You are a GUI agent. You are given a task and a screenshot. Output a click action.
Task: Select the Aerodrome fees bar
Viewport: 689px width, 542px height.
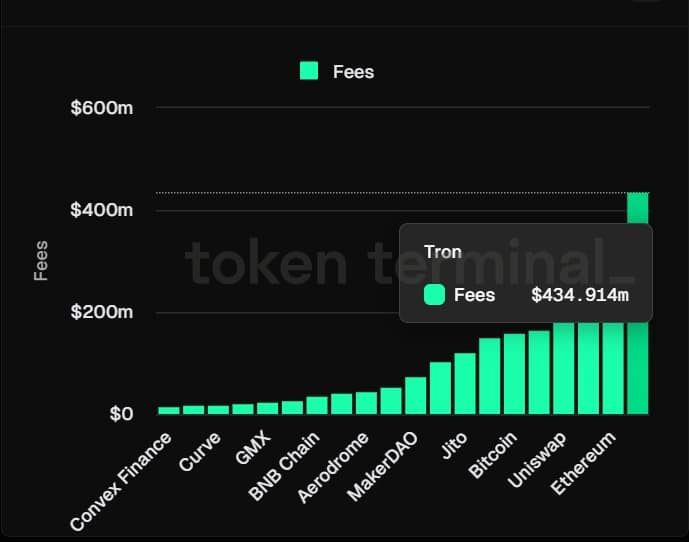pos(366,403)
